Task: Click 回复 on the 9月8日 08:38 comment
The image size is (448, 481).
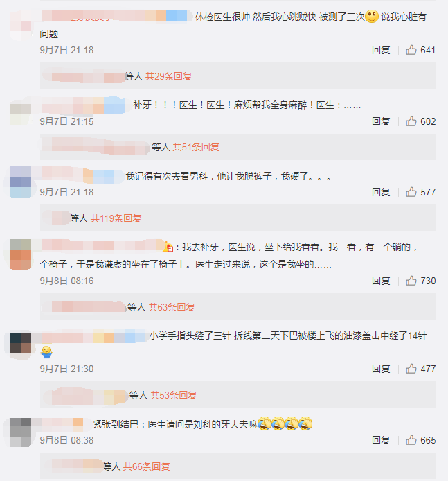Action: coord(381,440)
